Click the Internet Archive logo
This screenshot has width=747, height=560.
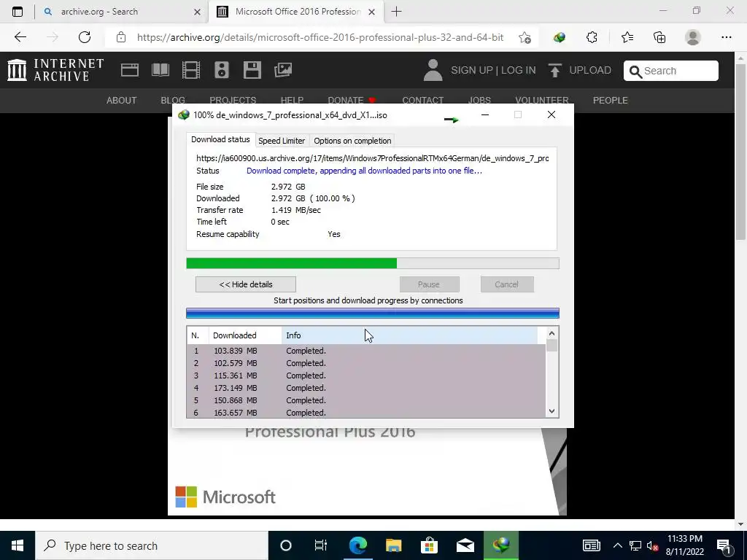(55, 70)
